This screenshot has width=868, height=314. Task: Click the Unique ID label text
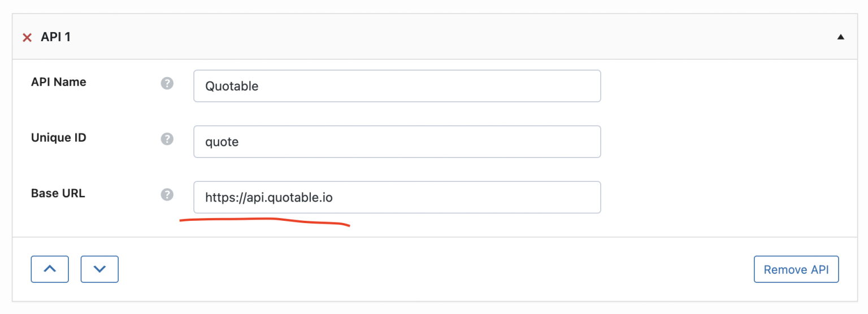click(x=59, y=137)
